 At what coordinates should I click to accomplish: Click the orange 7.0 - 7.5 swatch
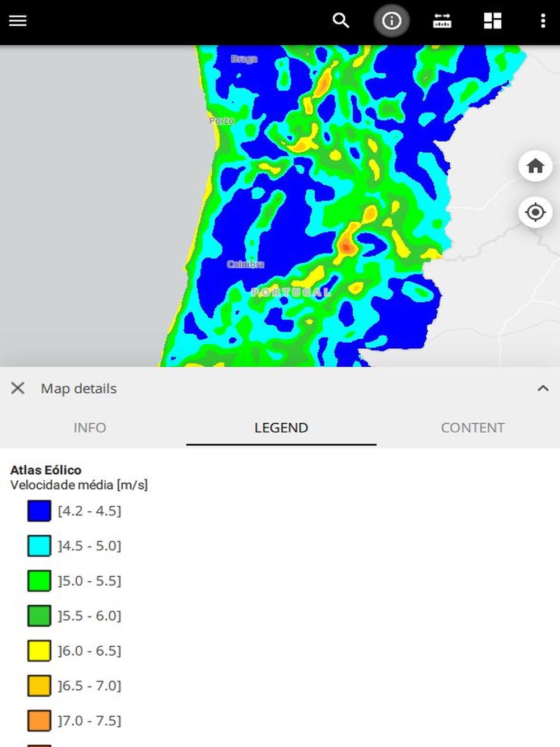click(39, 721)
